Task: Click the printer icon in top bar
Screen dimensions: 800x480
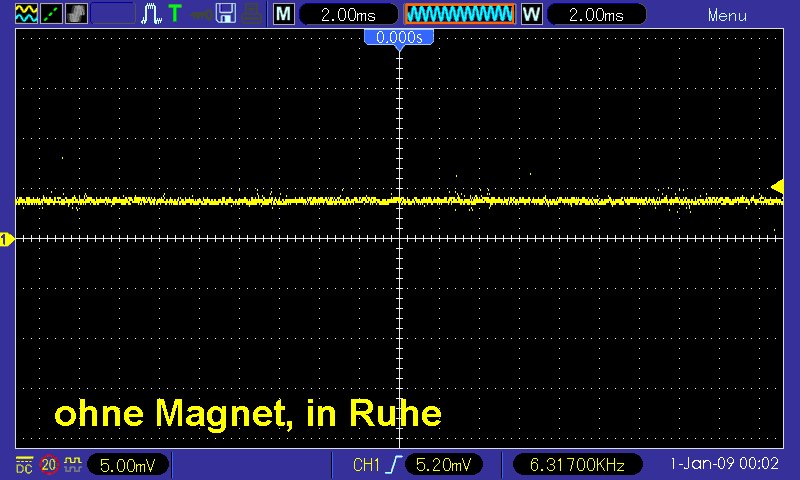Action: pyautogui.click(x=251, y=14)
